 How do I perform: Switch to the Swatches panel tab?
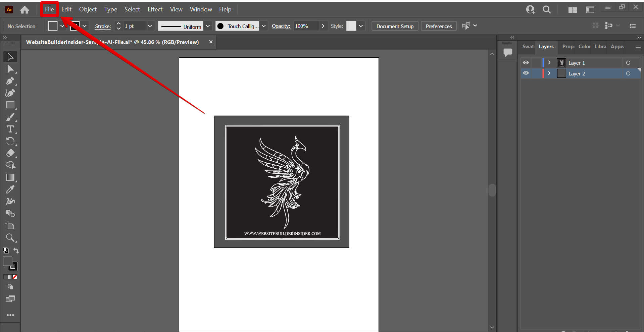point(528,47)
